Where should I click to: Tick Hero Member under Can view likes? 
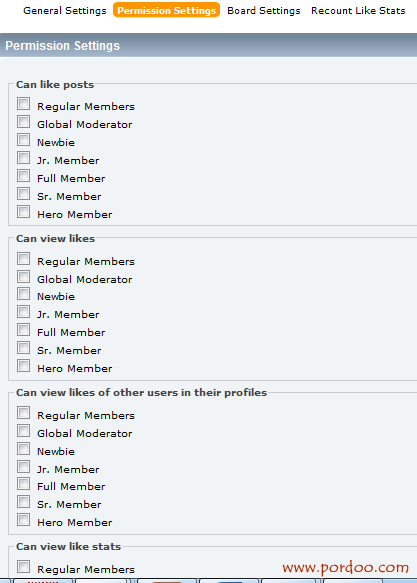[23, 365]
